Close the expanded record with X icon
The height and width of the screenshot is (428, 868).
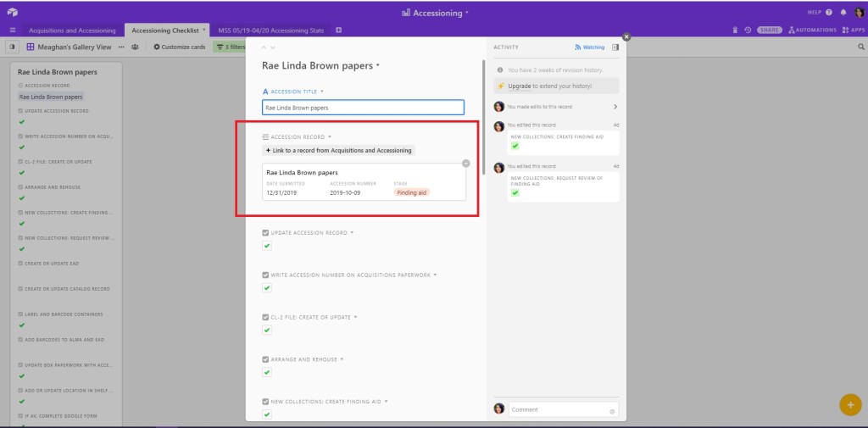(626, 37)
